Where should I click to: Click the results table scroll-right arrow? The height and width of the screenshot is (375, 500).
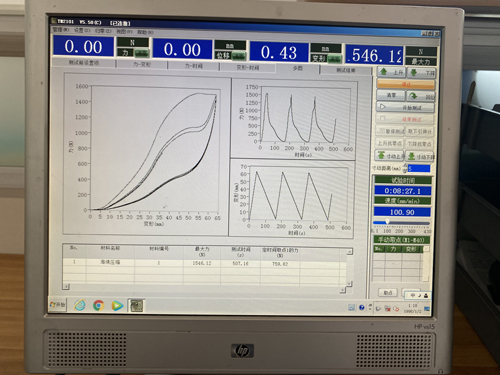click(x=342, y=291)
